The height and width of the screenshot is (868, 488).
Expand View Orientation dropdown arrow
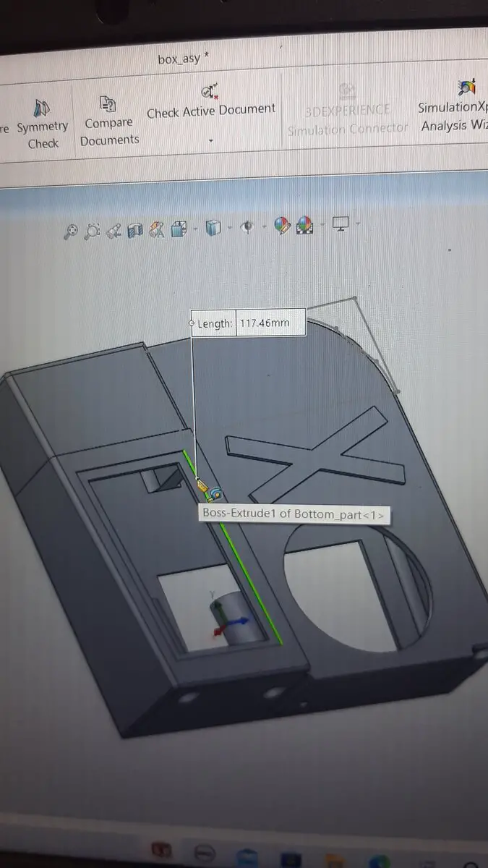click(x=194, y=229)
